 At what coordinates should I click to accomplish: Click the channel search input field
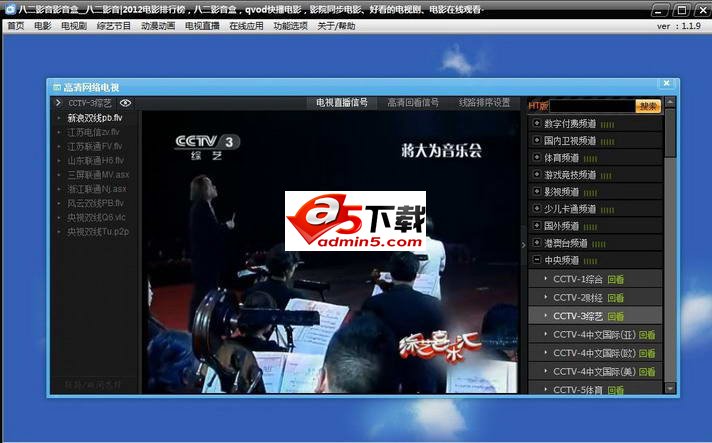[x=592, y=106]
